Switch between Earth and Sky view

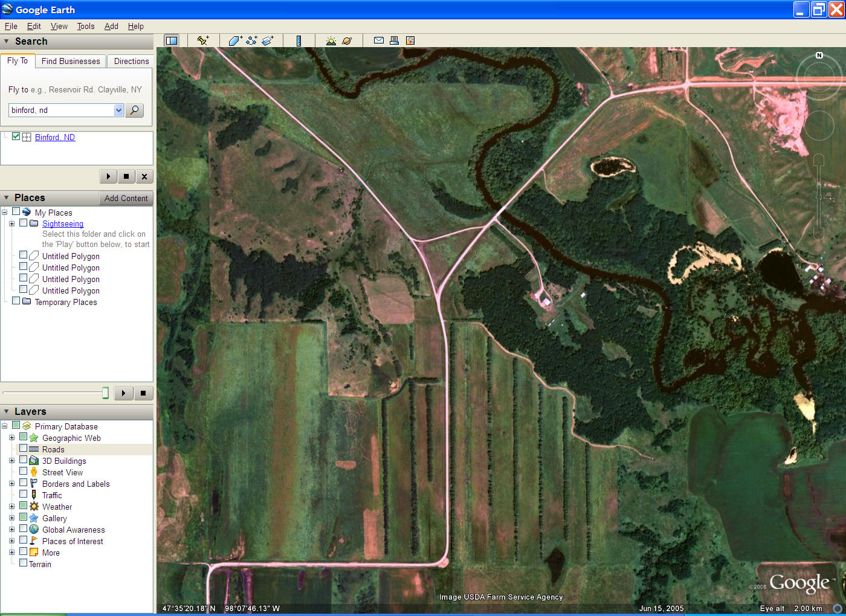click(x=347, y=40)
